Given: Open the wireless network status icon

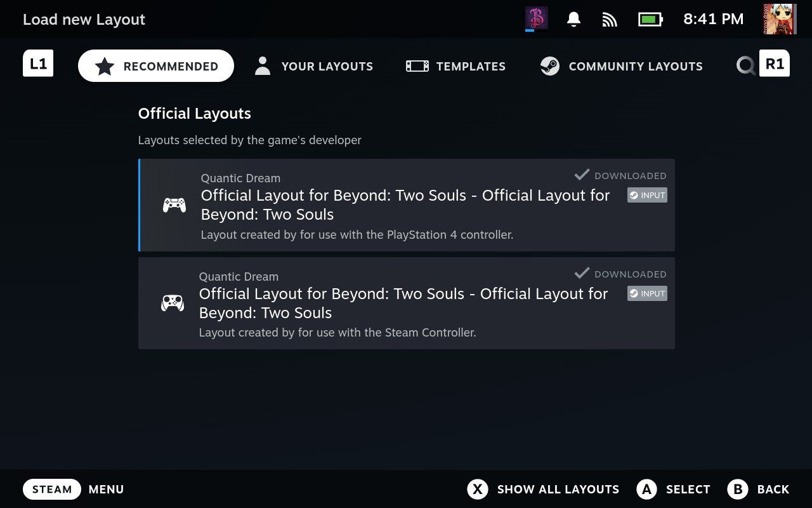Looking at the screenshot, I should tap(610, 20).
